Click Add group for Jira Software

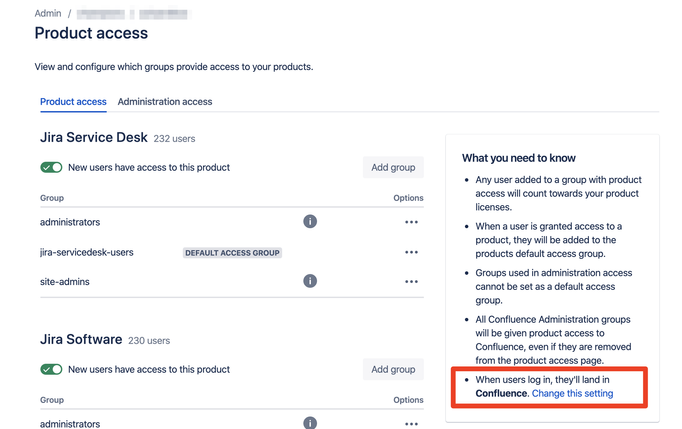click(x=393, y=369)
